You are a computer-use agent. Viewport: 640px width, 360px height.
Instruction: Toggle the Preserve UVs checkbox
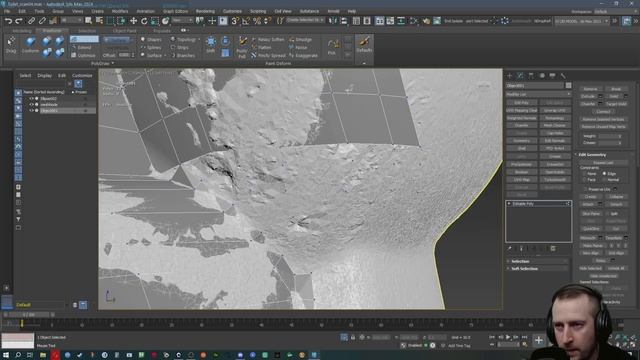[586, 189]
